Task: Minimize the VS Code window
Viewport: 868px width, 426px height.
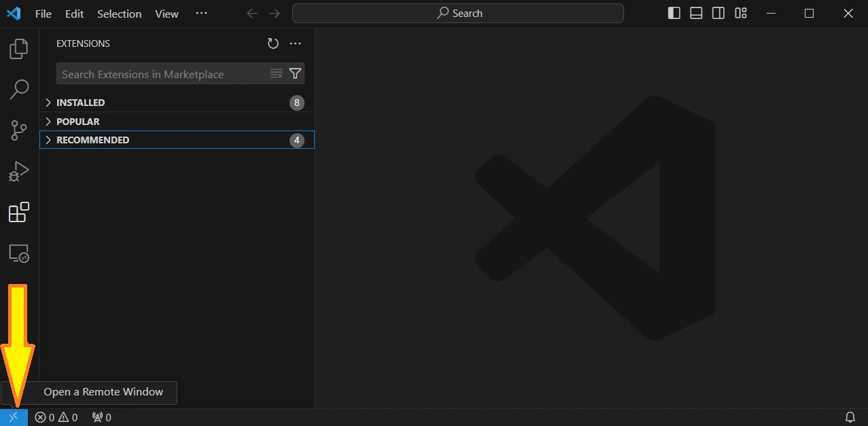Action: 770,14
